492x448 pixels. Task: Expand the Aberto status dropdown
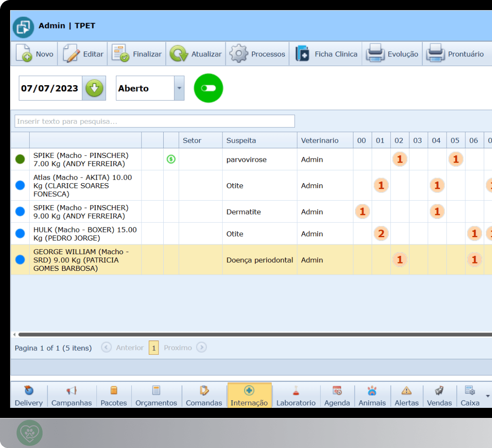tap(179, 88)
